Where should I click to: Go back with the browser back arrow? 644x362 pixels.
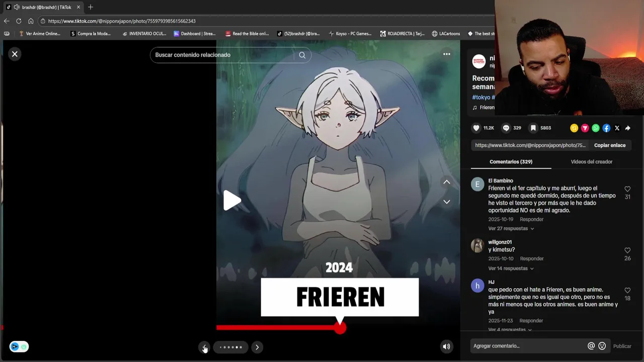pos(7,21)
